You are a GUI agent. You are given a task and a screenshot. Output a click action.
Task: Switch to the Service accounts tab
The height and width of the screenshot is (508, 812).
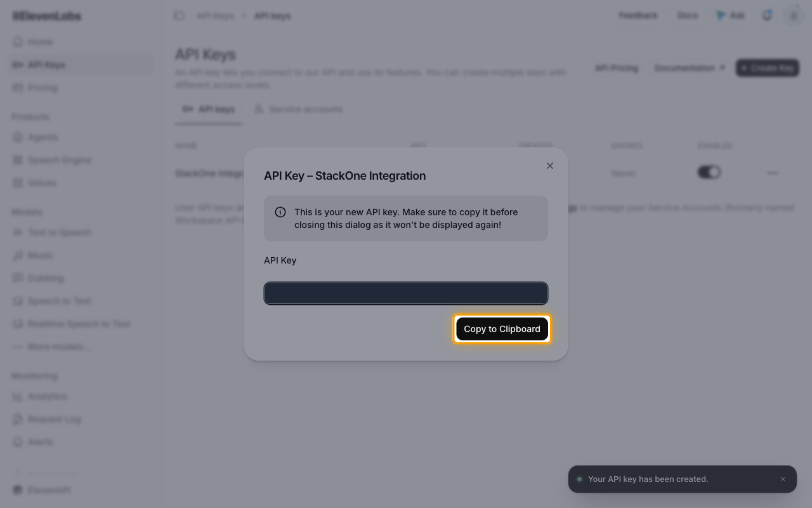pos(298,109)
